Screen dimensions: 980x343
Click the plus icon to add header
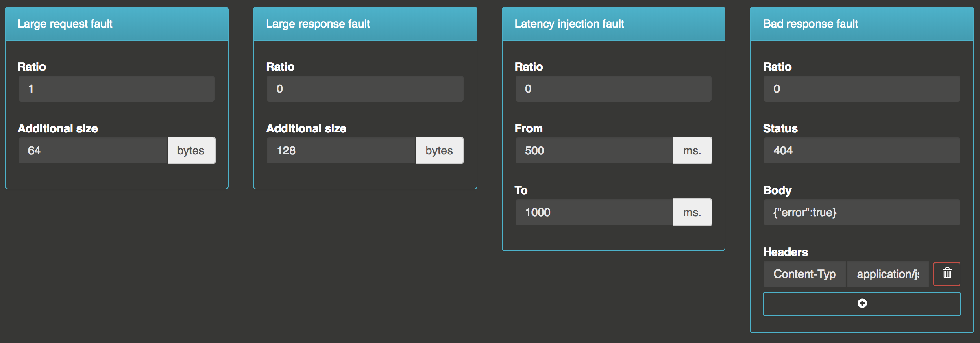pos(862,304)
